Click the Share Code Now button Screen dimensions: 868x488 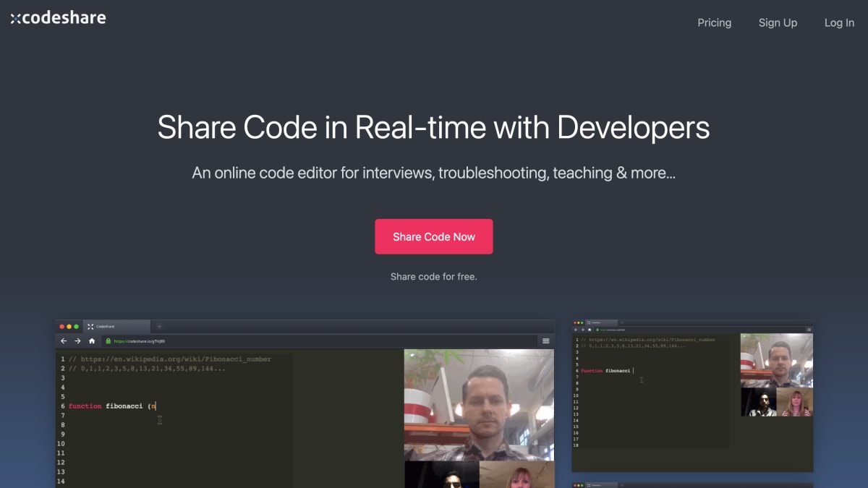[434, 236]
